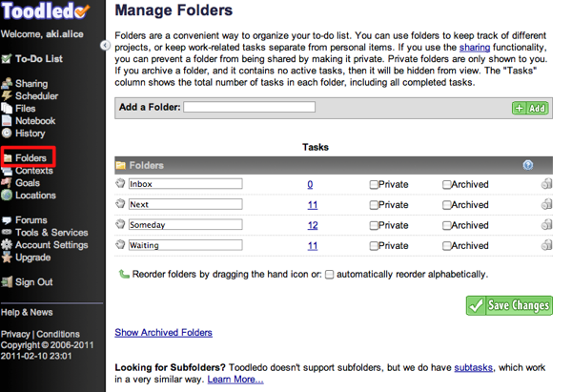The height and width of the screenshot is (392, 572).
Task: Mark the Next folder as Private
Action: [x=374, y=205]
